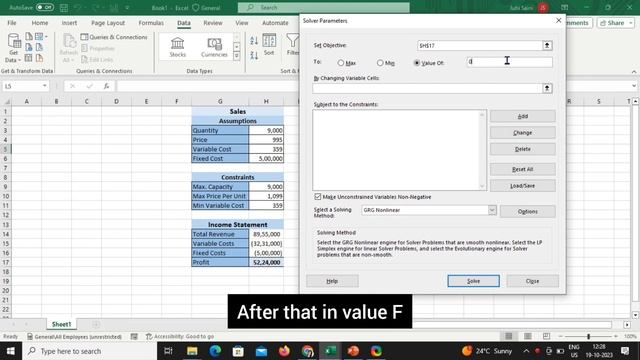Show hidden system tray icons
640x360 pixels.
[526, 351]
